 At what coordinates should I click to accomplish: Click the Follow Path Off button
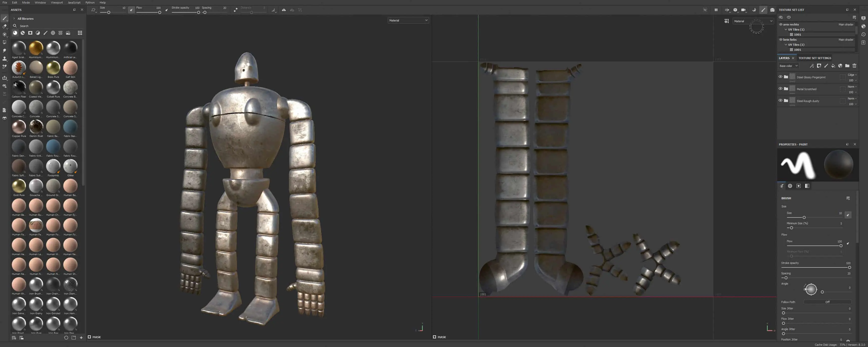pos(827,302)
